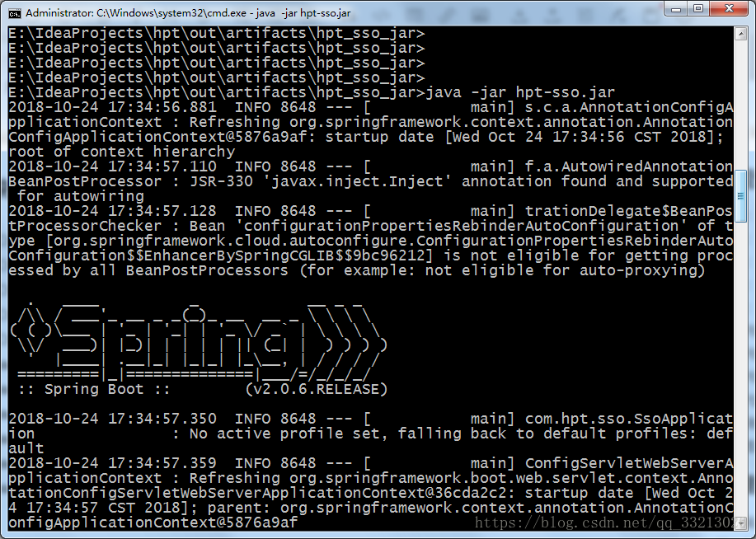Maximize the command prompt window
Screen dimensions: 756x539
tap(697, 9)
